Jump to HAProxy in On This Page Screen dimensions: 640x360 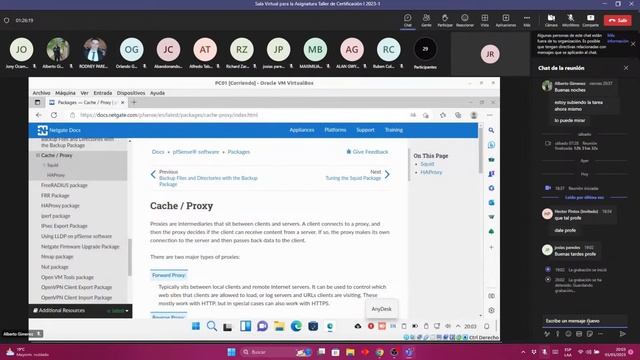pos(431,172)
